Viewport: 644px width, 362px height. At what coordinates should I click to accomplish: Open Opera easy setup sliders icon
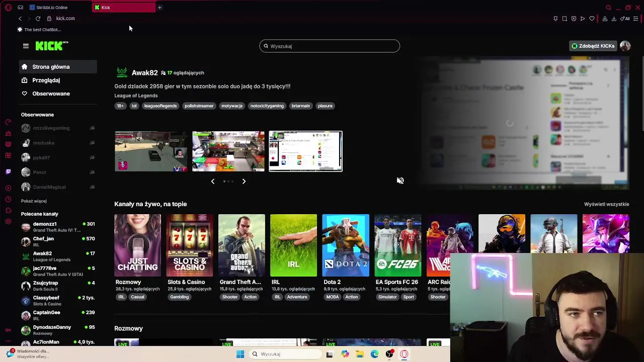636,19
